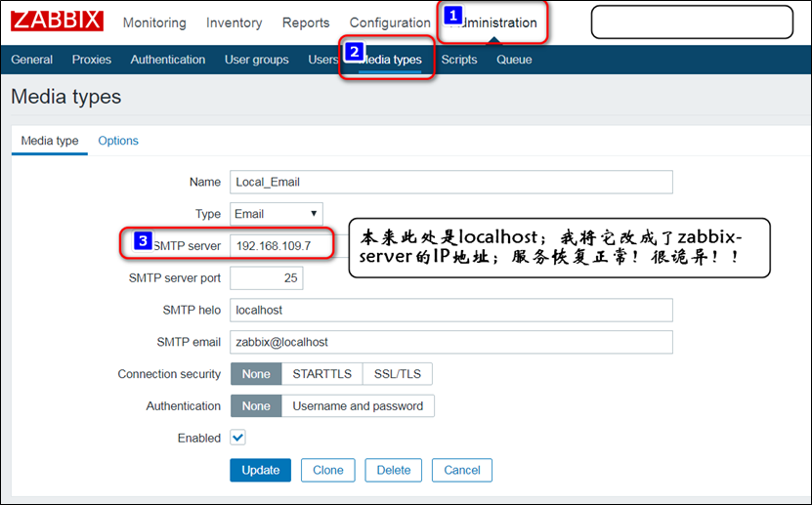This screenshot has width=812, height=505.
Task: Go to User groups submenu
Action: (257, 60)
